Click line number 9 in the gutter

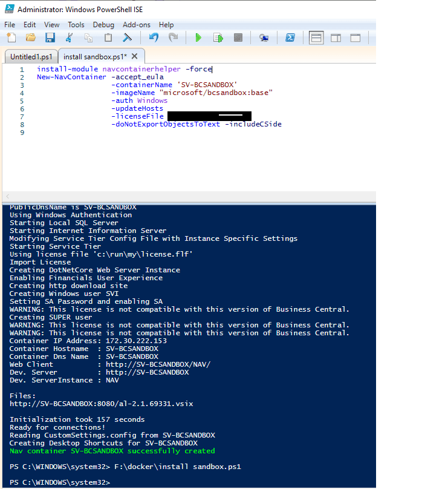click(22, 133)
